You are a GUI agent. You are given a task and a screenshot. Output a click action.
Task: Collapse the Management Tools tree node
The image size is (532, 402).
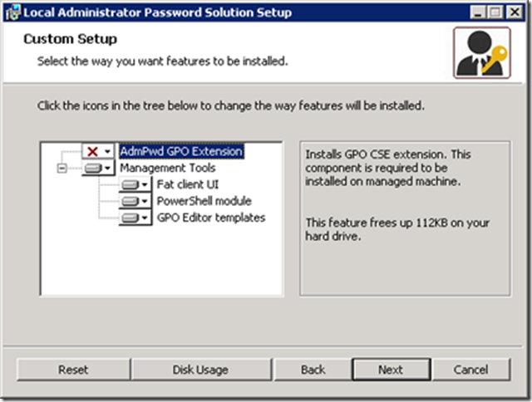[x=62, y=169]
